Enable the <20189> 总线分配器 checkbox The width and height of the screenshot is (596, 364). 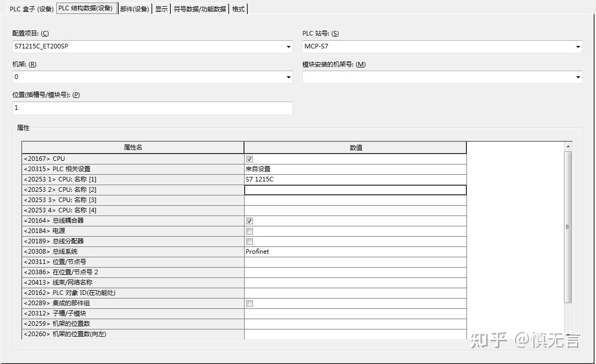[x=249, y=241]
